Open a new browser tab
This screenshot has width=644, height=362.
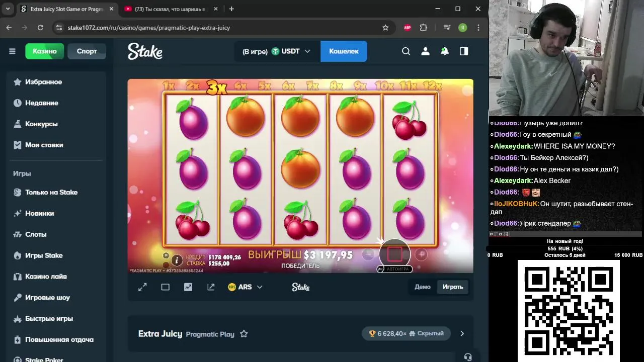click(x=231, y=9)
